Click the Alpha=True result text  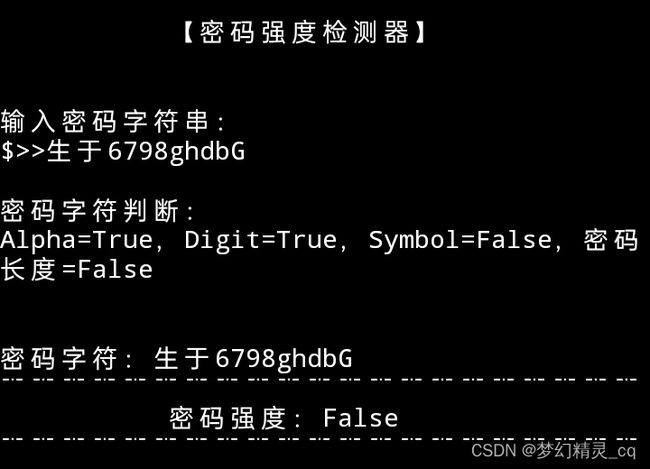[77, 241]
